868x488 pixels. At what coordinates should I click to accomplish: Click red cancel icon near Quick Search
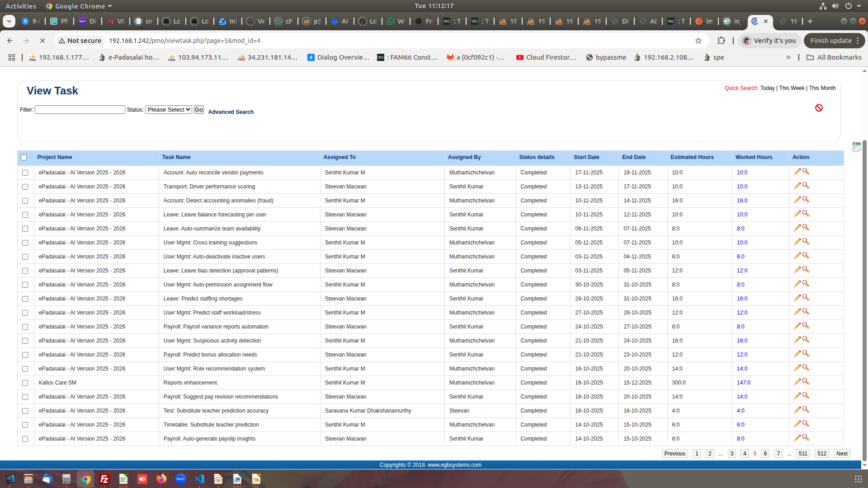click(819, 108)
